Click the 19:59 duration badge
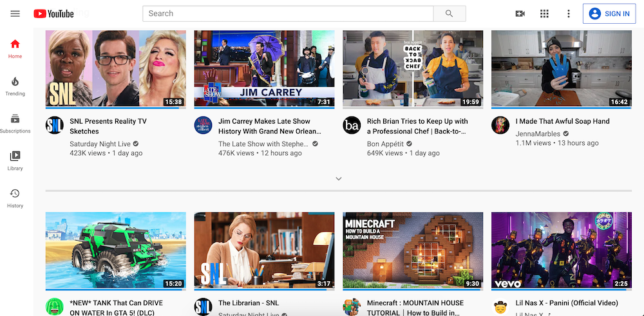The image size is (644, 316). [x=471, y=102]
